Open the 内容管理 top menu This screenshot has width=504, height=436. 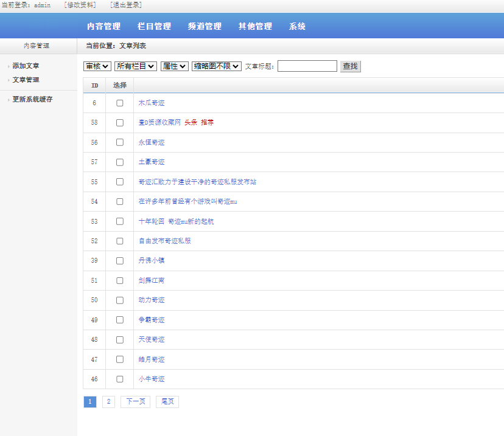[x=103, y=27]
